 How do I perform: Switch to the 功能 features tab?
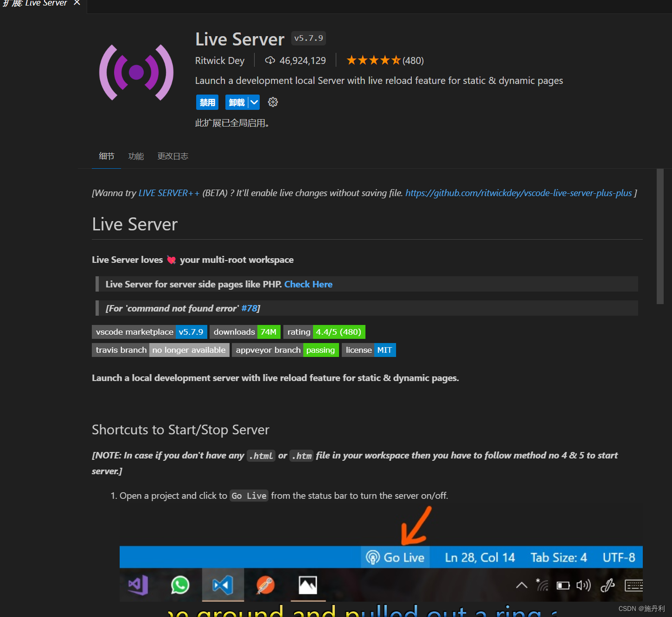[136, 156]
